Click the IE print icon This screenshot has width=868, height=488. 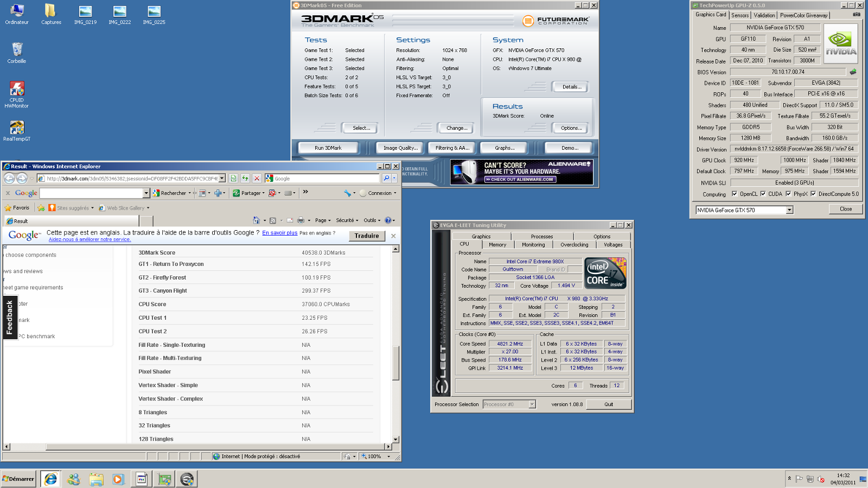(x=301, y=220)
